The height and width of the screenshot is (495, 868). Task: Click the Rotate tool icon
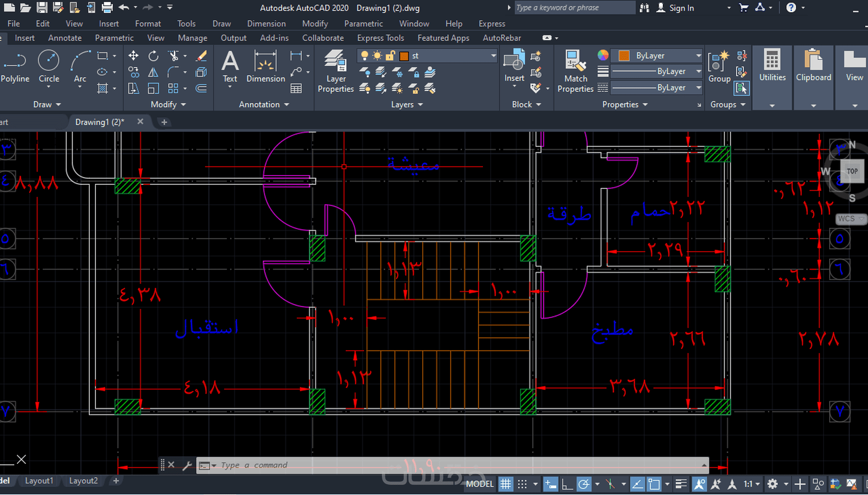tap(153, 56)
